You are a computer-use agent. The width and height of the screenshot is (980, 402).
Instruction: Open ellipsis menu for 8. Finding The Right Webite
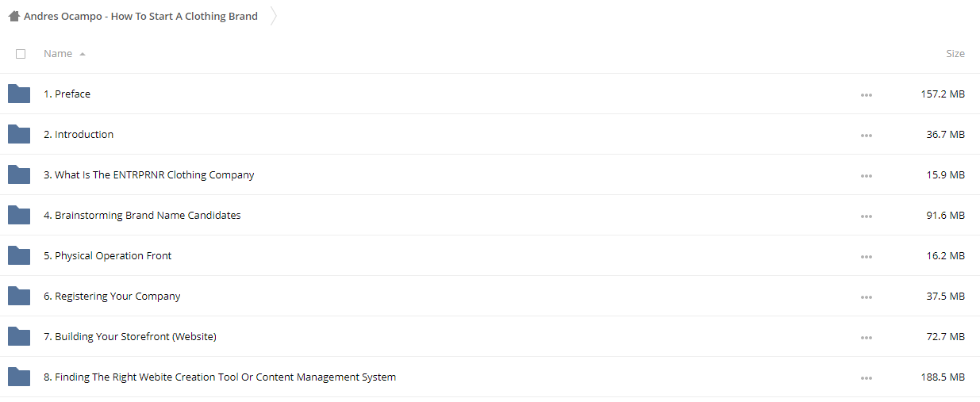click(866, 378)
